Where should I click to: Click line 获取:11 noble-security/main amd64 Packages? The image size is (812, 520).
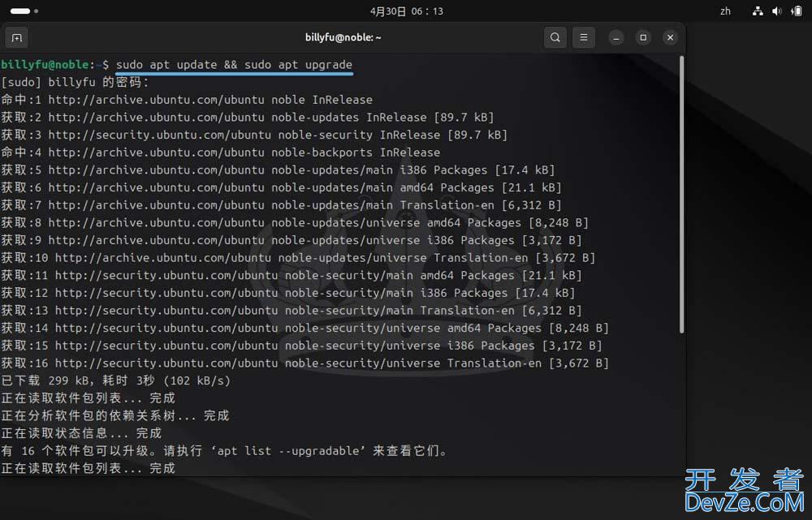point(292,276)
